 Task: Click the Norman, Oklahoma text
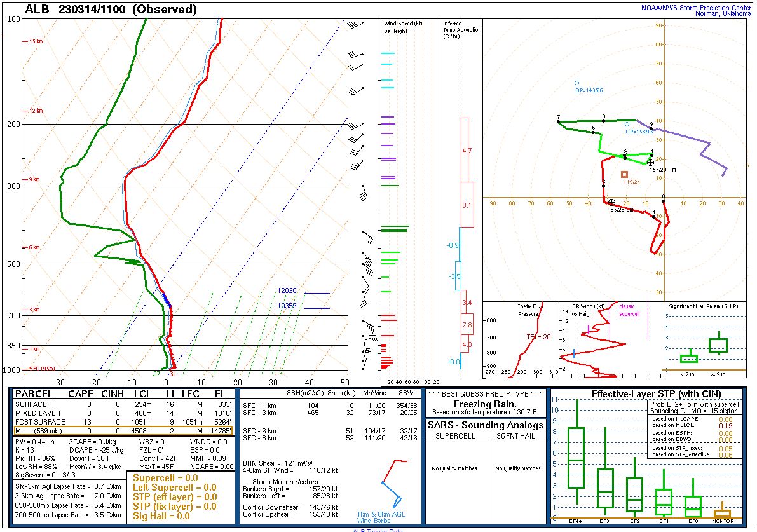pos(723,13)
